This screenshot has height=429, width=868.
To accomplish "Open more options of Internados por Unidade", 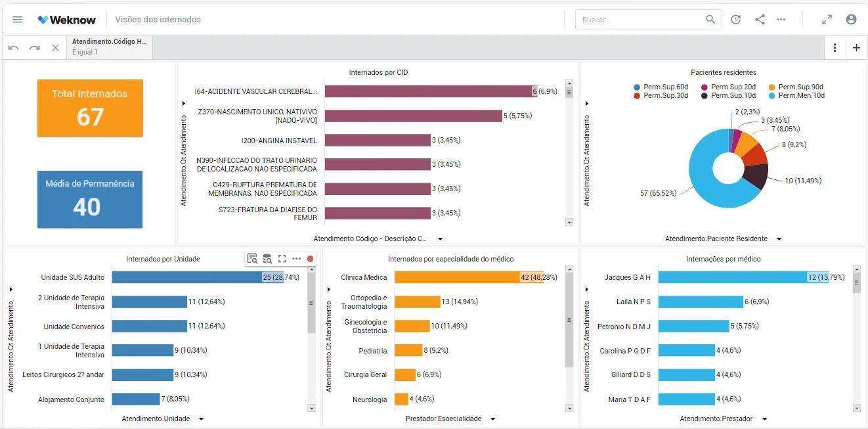I will 297,259.
